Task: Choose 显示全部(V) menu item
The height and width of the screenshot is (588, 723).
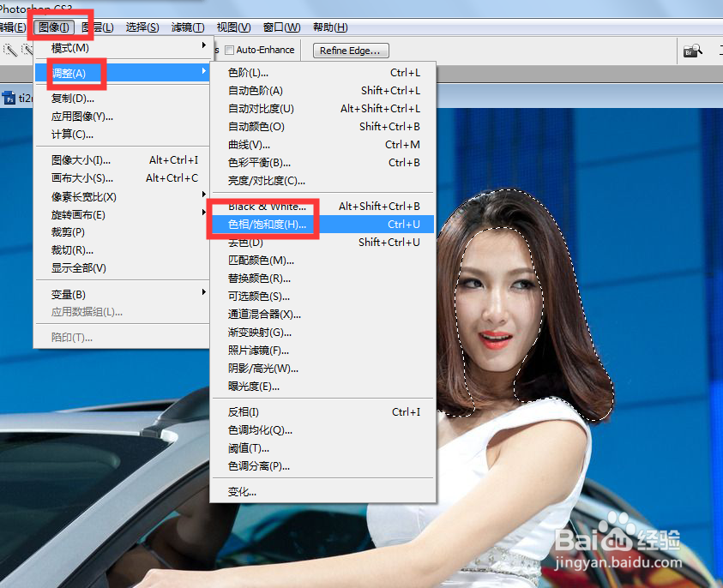Action: (122, 267)
